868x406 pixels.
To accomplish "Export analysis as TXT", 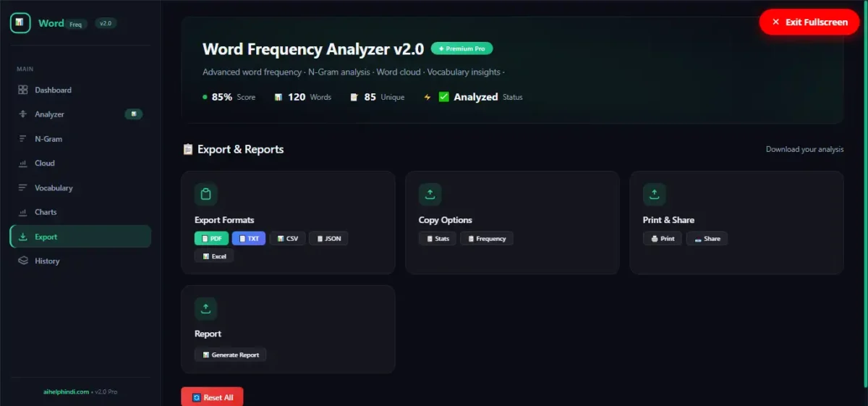I will (249, 238).
